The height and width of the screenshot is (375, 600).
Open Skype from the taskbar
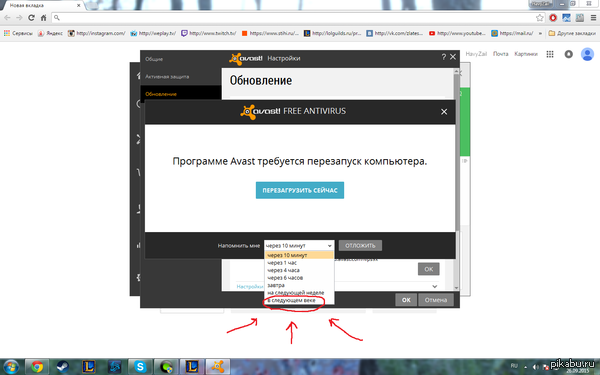[140, 367]
